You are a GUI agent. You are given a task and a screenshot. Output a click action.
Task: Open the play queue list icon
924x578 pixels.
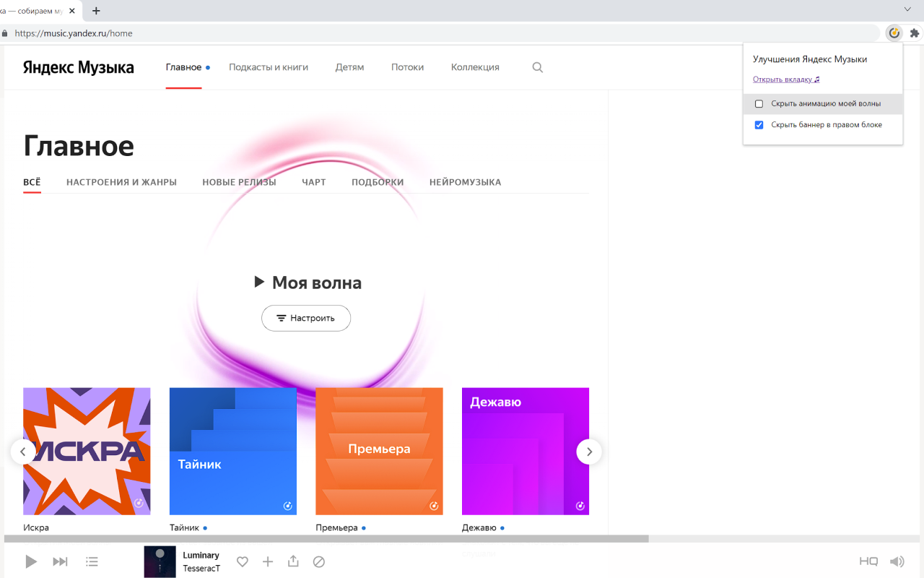(92, 561)
